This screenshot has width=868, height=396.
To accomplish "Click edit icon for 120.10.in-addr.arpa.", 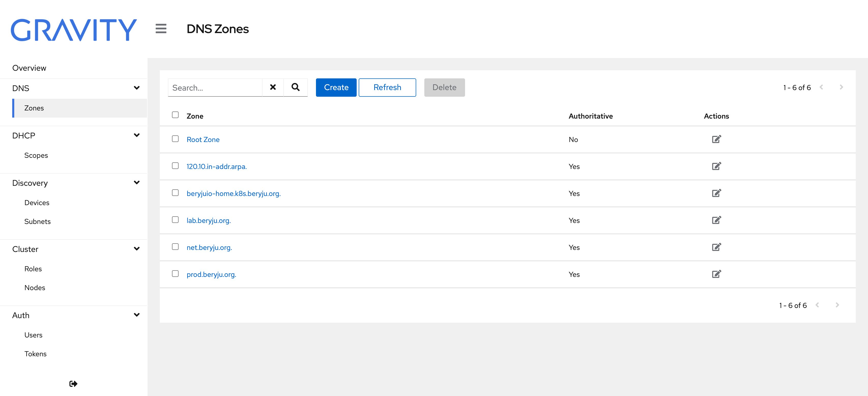I will coord(716,166).
